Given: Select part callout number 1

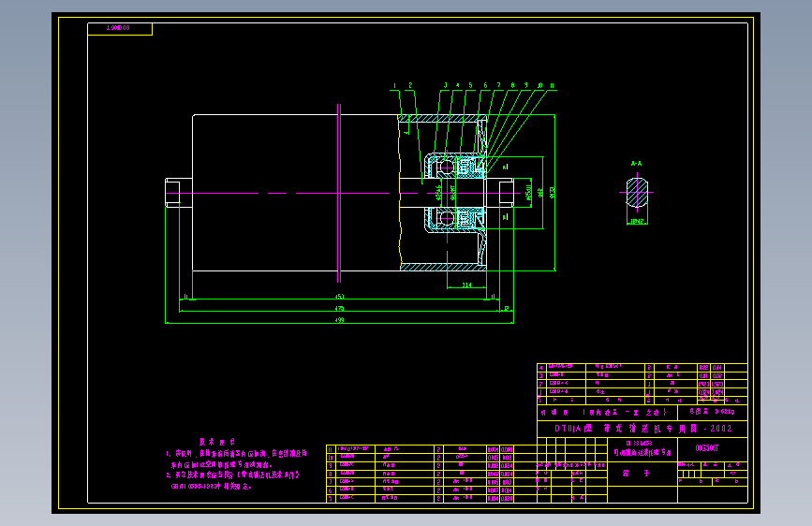Looking at the screenshot, I should [394, 86].
